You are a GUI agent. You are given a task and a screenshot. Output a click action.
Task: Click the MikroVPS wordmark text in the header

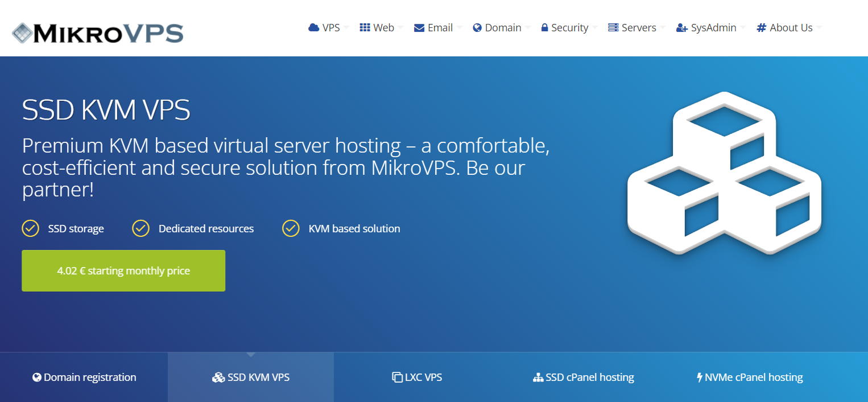(108, 34)
